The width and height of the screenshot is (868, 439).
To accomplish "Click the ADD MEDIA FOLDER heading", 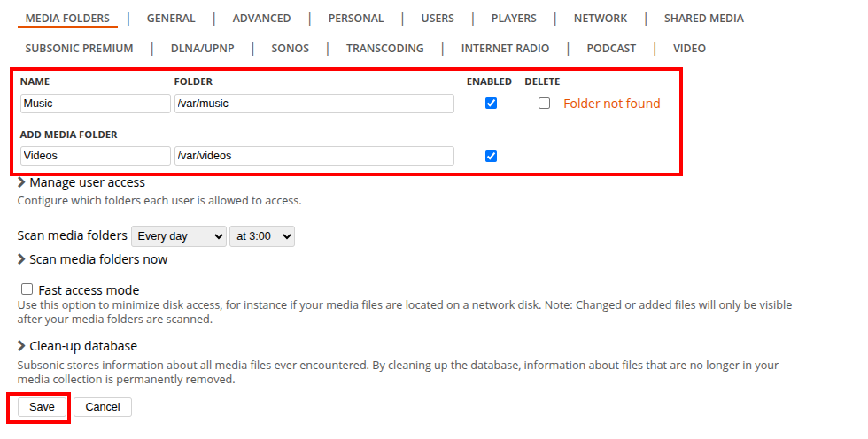I will (69, 135).
